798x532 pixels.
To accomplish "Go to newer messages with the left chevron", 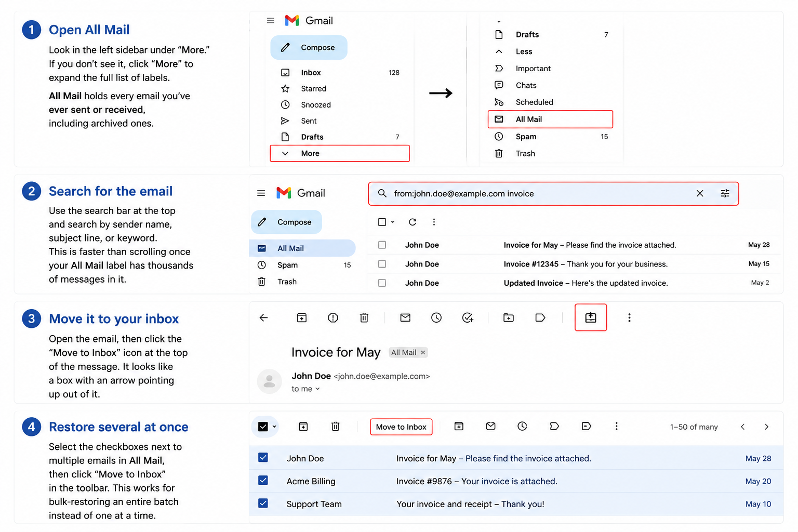I will (743, 427).
